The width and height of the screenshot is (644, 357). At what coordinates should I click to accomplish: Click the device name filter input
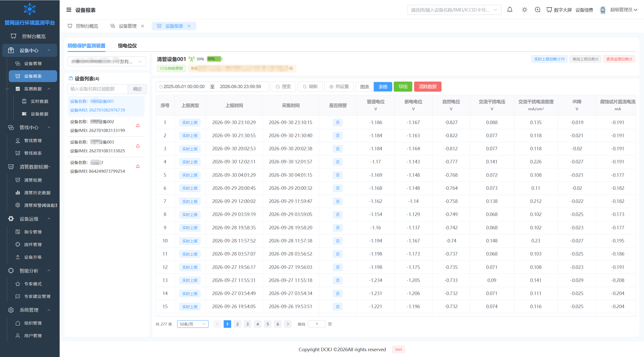point(97,89)
